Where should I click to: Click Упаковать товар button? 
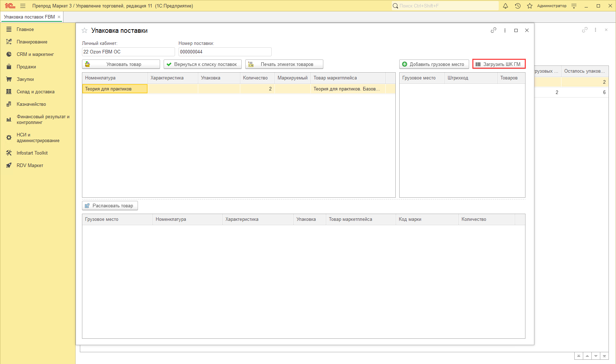[121, 64]
